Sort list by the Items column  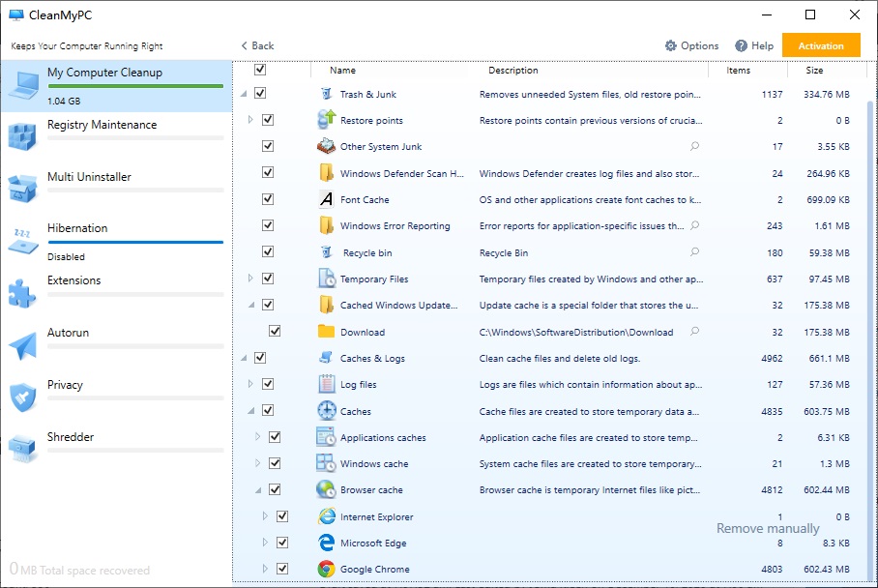[x=738, y=70]
